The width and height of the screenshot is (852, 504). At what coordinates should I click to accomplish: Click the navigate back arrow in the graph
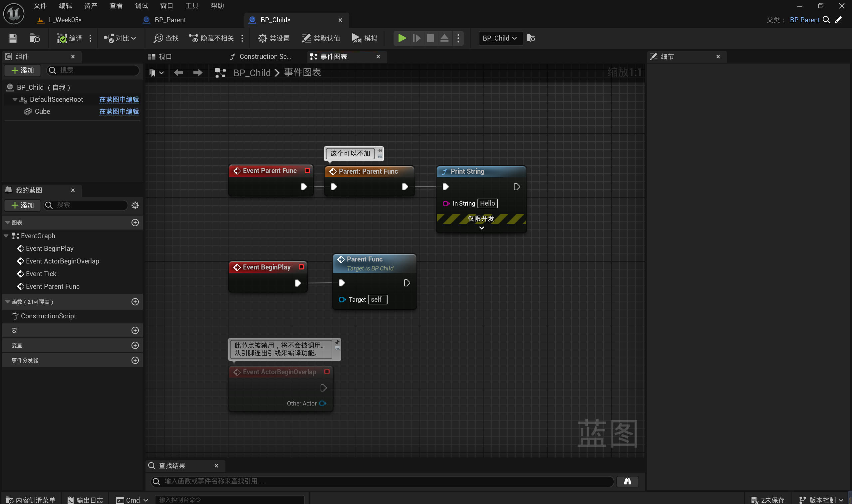point(178,72)
